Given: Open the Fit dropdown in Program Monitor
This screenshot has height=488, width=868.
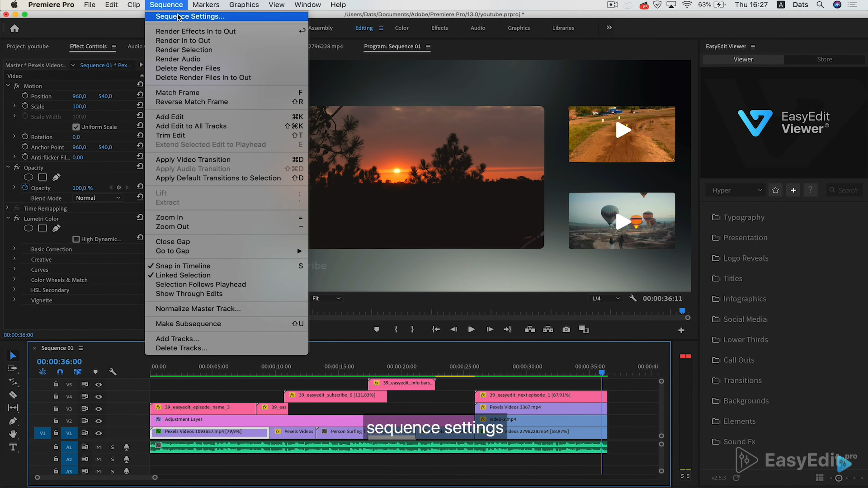Looking at the screenshot, I should (327, 298).
